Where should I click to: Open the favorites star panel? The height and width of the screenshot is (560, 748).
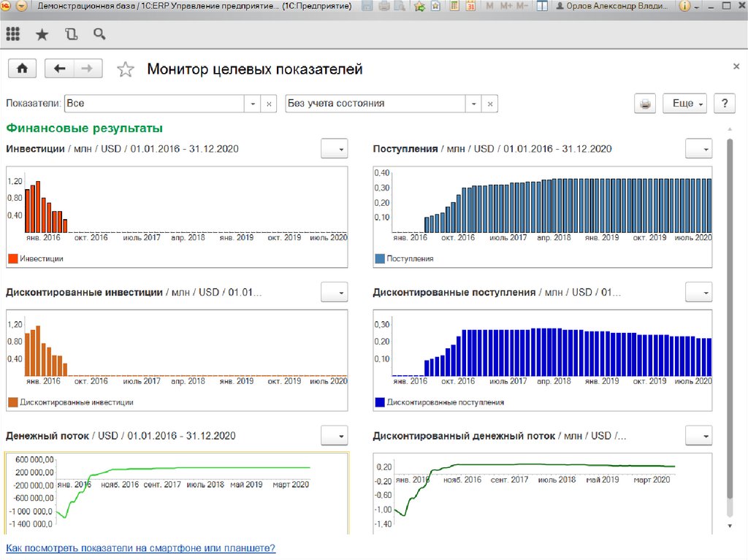[42, 34]
